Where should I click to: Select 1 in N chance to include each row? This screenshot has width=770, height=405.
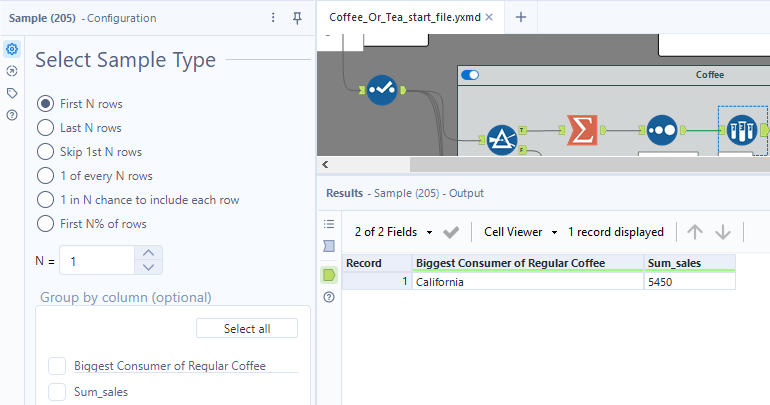point(45,200)
